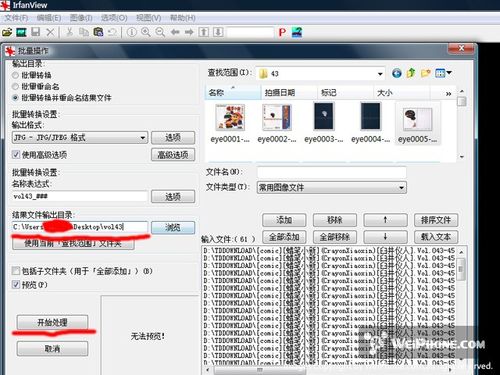Open the 图像 menu

[x=81, y=18]
